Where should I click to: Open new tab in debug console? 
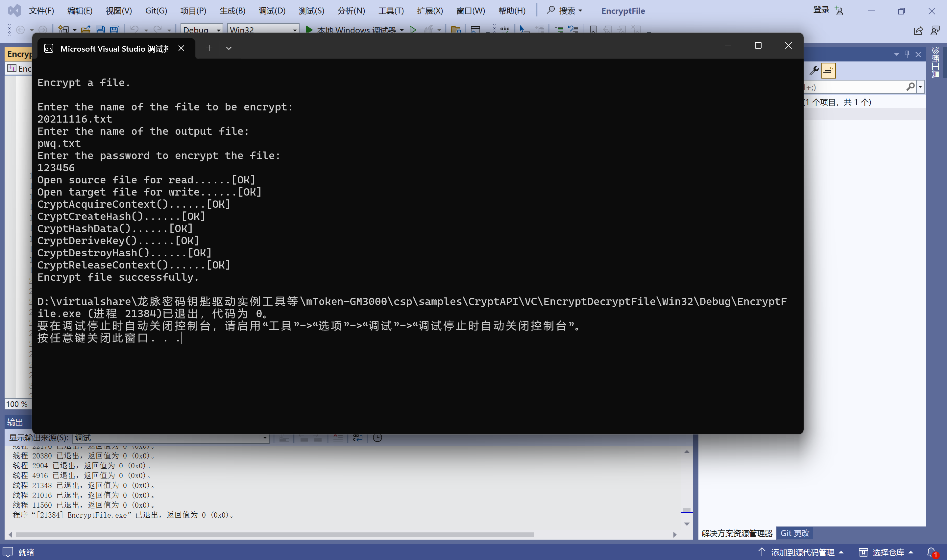click(209, 48)
